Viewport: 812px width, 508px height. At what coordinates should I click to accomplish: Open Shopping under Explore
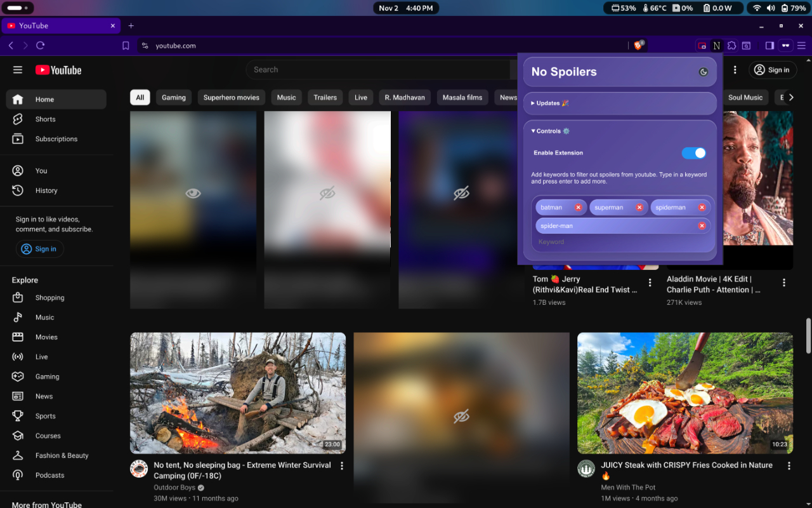click(x=56, y=298)
